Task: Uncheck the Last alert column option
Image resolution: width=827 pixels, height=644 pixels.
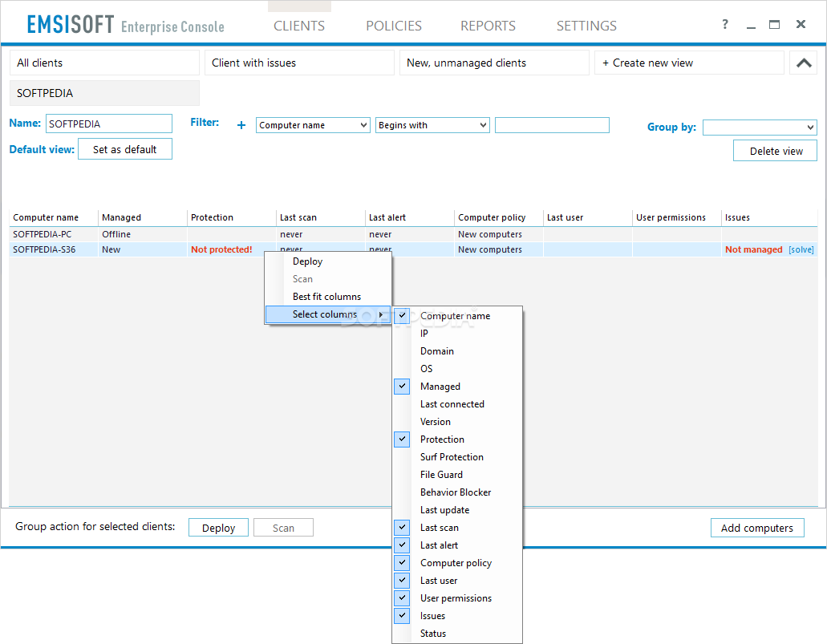Action: [x=402, y=545]
